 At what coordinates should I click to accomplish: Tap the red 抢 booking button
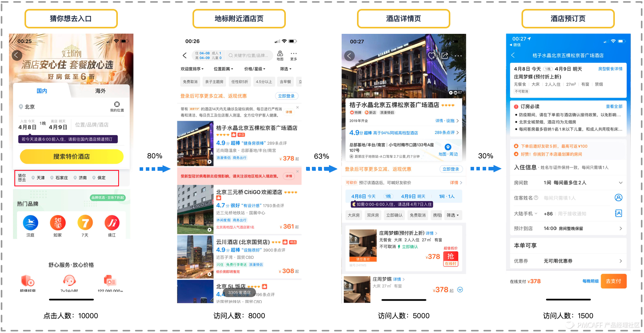451,256
